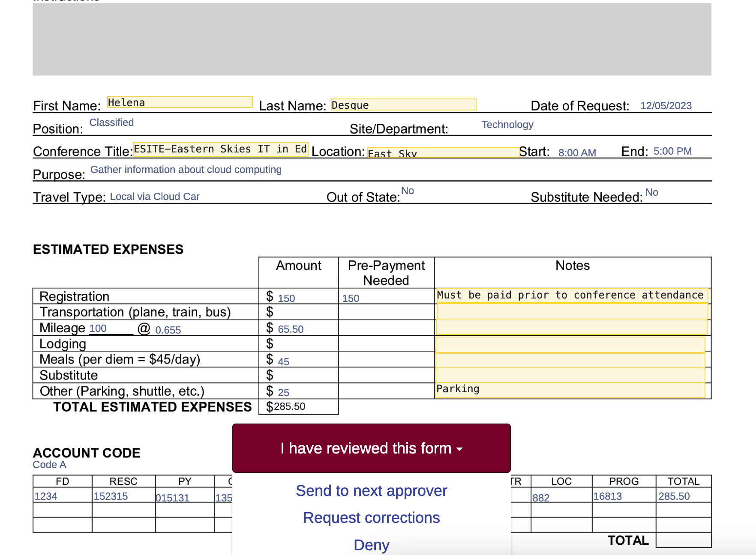
Task: Click the Lodging notes field
Action: coord(570,344)
